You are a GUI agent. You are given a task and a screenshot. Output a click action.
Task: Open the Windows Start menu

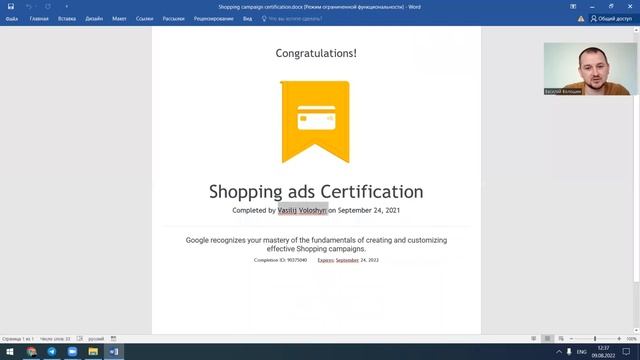pos(10,352)
